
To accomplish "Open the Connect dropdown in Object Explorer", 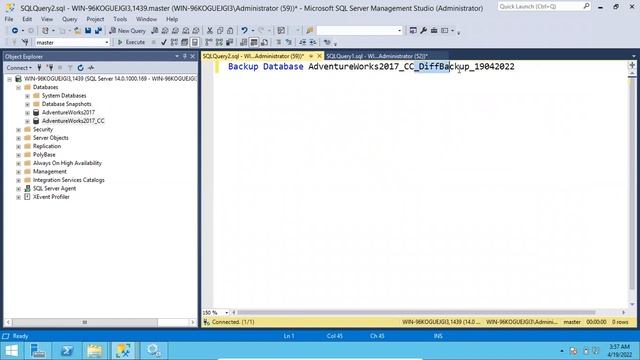I will (19, 68).
